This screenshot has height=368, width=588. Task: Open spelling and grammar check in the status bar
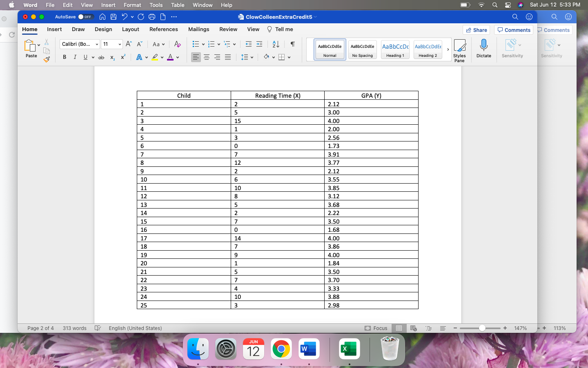(98, 328)
